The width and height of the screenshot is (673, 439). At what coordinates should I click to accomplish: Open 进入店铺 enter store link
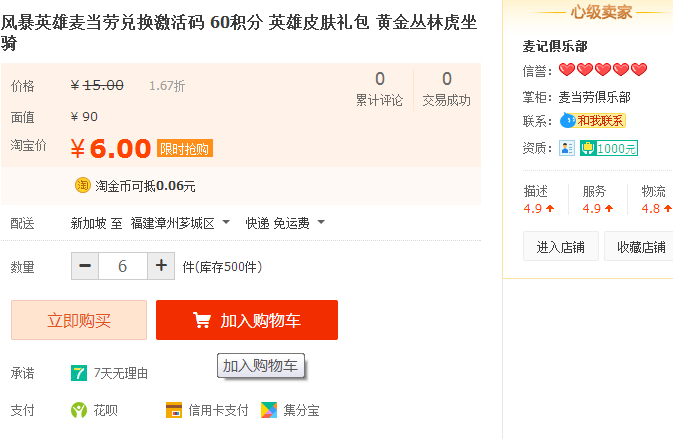pos(561,246)
